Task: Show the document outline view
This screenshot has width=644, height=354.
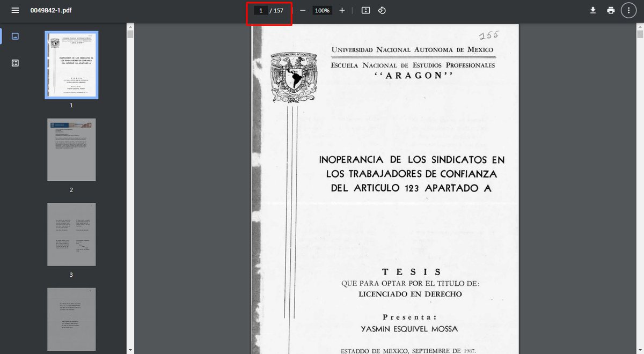Action: (x=15, y=63)
